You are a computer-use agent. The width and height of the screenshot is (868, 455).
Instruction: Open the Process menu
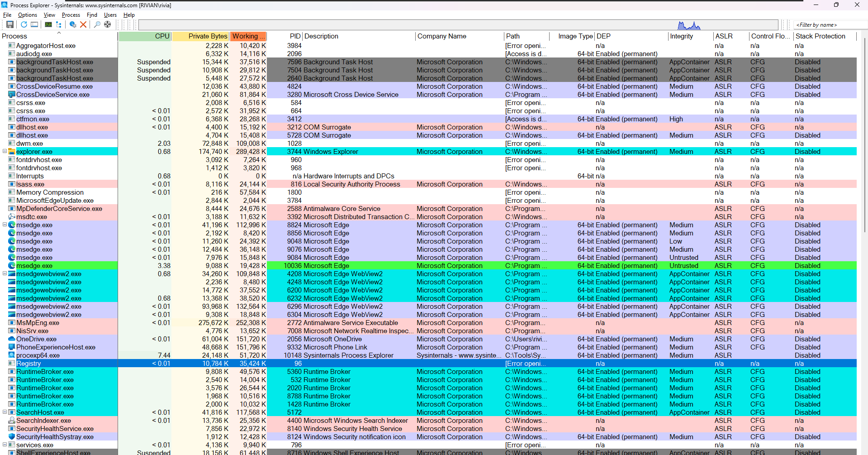[71, 15]
